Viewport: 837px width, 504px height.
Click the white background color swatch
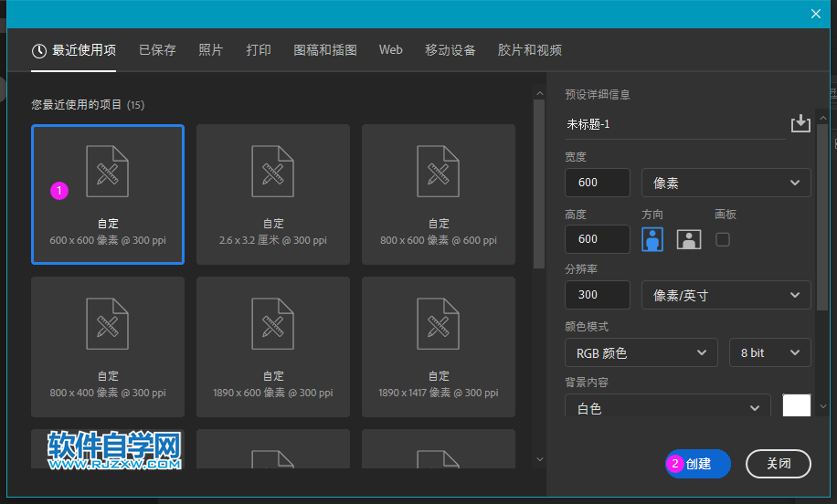point(797,405)
